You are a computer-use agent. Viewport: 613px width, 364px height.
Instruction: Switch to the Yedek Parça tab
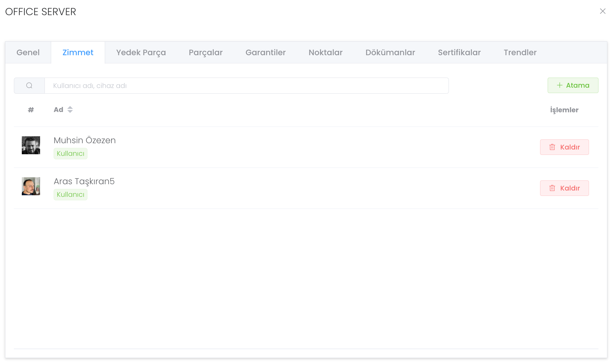(141, 53)
